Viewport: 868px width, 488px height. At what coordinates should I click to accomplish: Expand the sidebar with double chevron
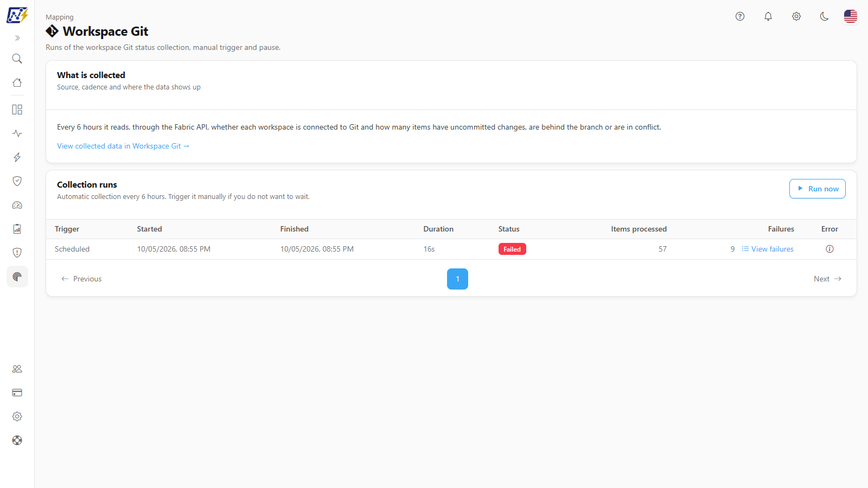[17, 38]
